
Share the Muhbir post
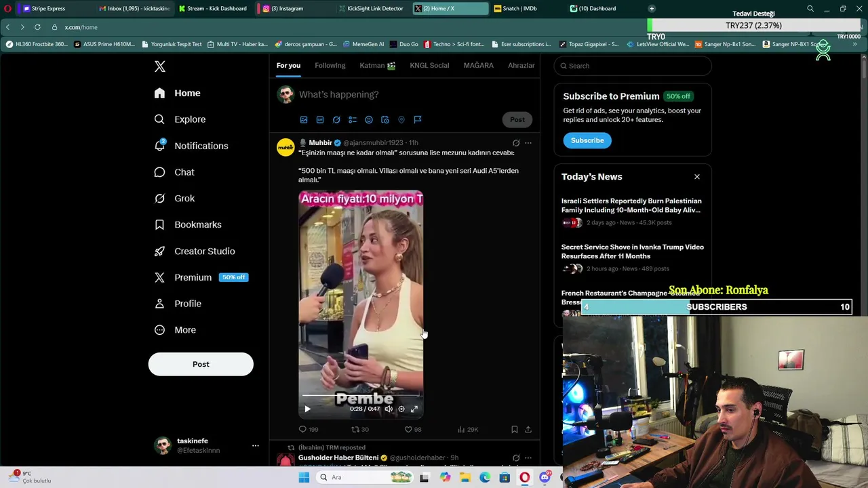point(528,429)
